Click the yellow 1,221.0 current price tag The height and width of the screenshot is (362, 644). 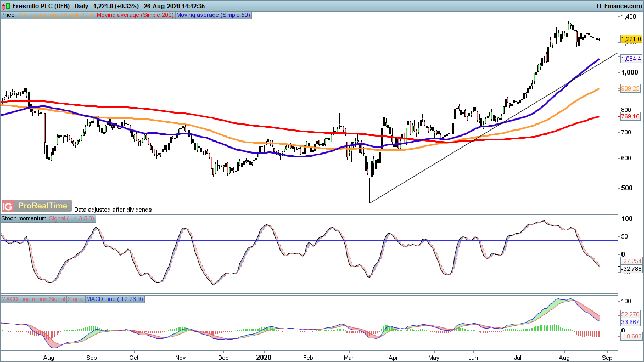[x=631, y=39]
